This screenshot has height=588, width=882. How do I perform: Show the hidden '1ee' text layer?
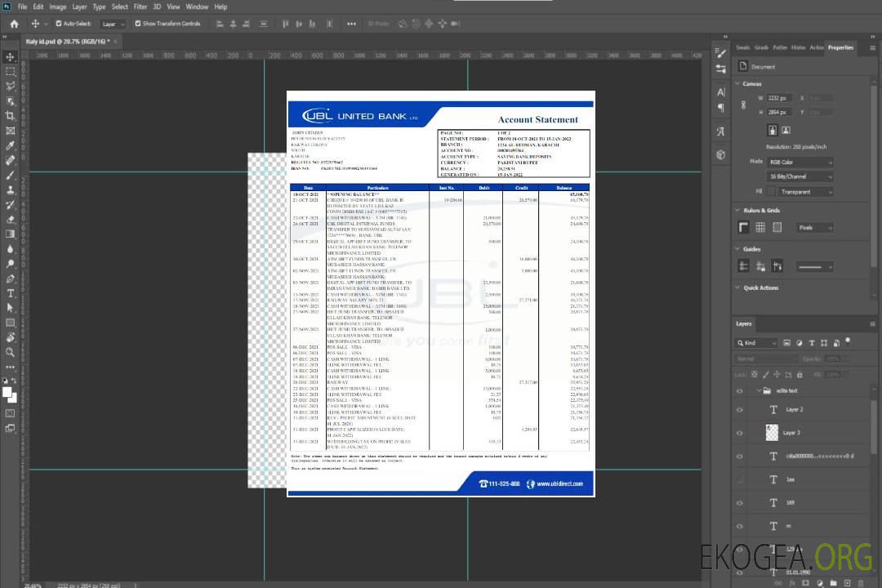pos(740,479)
